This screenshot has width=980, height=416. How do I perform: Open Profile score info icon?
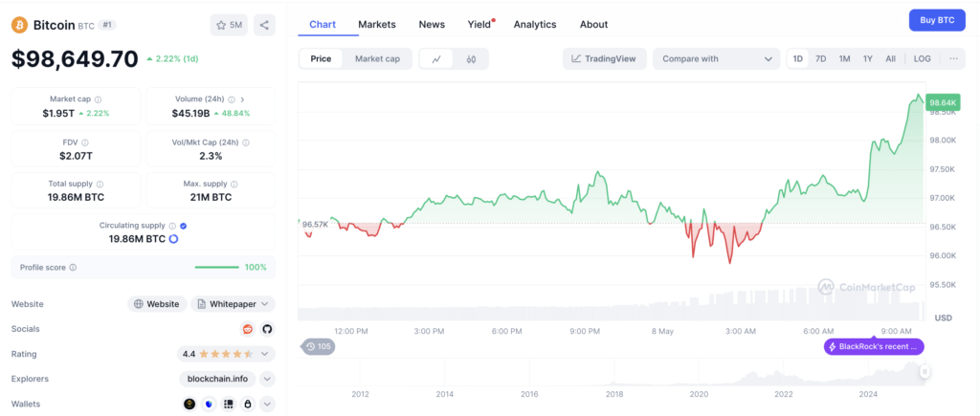(73, 268)
